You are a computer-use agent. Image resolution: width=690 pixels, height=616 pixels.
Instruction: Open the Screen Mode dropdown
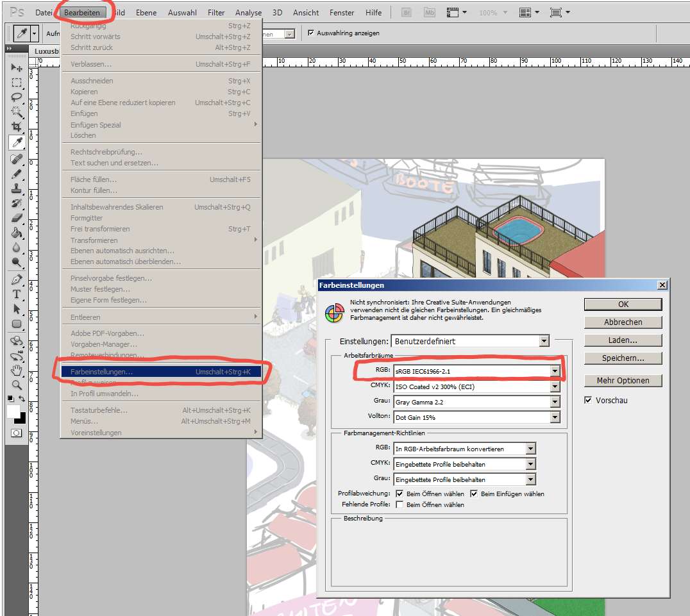coord(560,12)
